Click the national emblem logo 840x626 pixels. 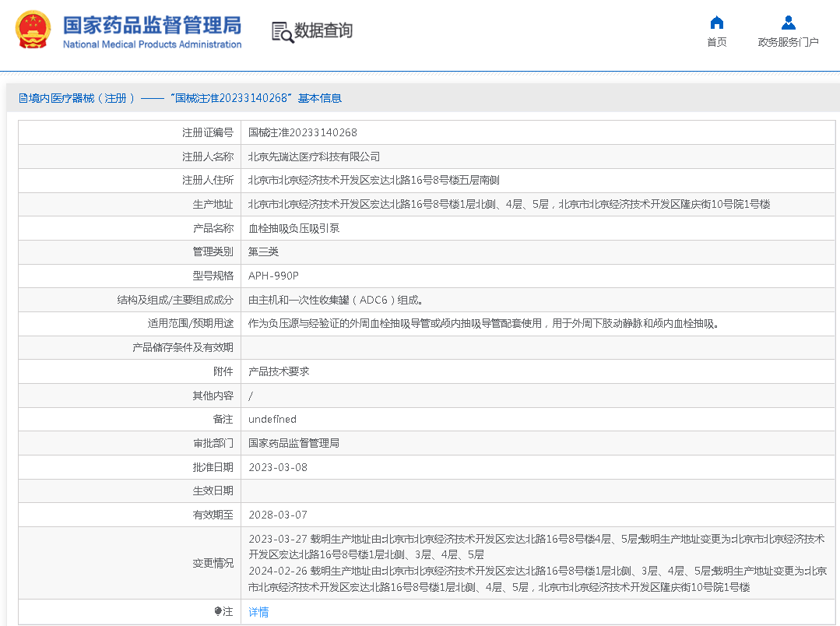pyautogui.click(x=33, y=31)
